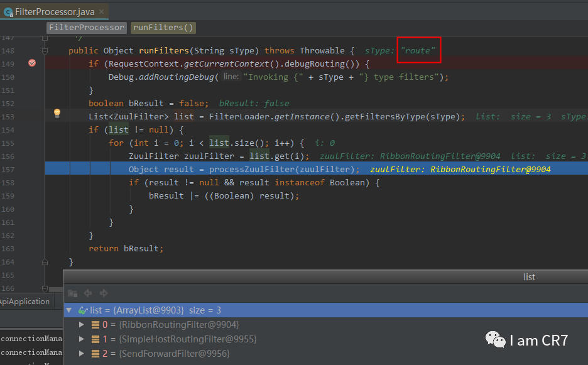Expand element 1 SimpleHostRoutingFilter
The height and width of the screenshot is (365, 588).
point(82,339)
